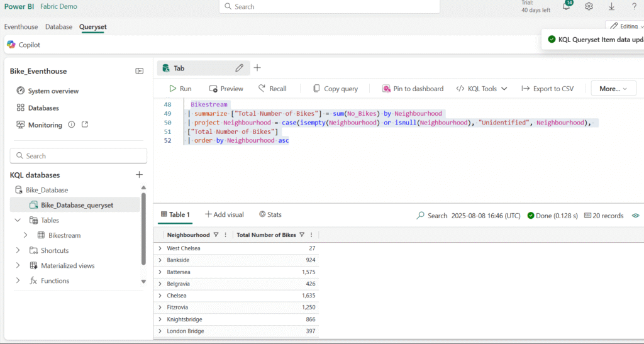Filter the Neighbourhood column
This screenshot has height=344, width=644.
click(x=216, y=235)
